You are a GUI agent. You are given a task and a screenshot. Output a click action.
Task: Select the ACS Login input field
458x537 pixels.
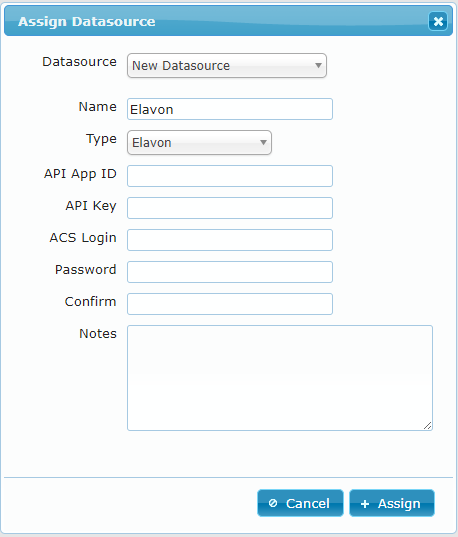230,240
